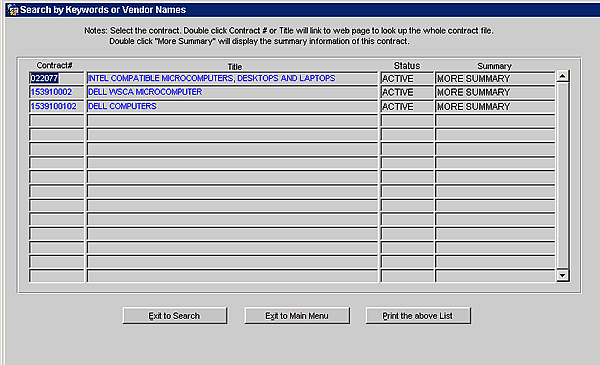Click ACTIVE status for contract 022077

[407, 78]
